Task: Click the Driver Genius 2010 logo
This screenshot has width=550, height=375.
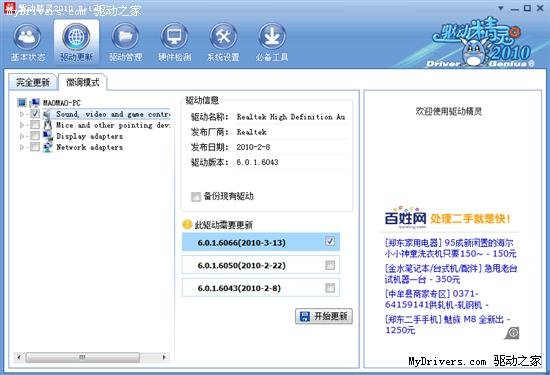Action: click(x=482, y=43)
